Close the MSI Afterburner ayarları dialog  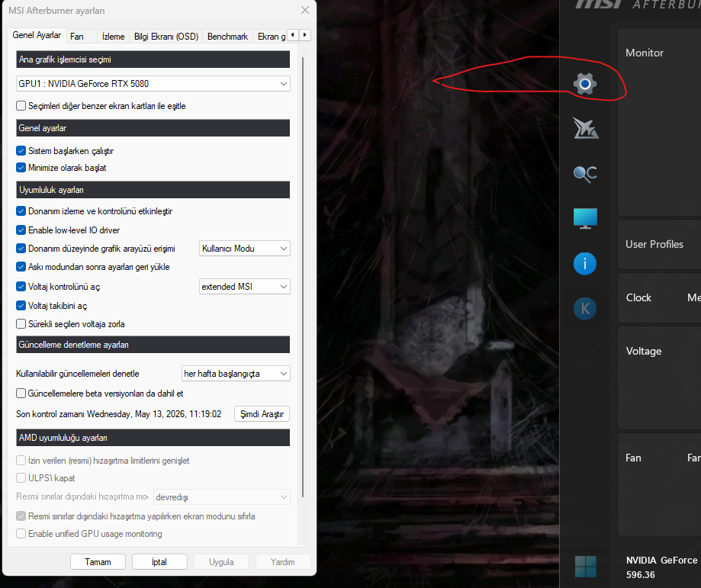pyautogui.click(x=305, y=10)
